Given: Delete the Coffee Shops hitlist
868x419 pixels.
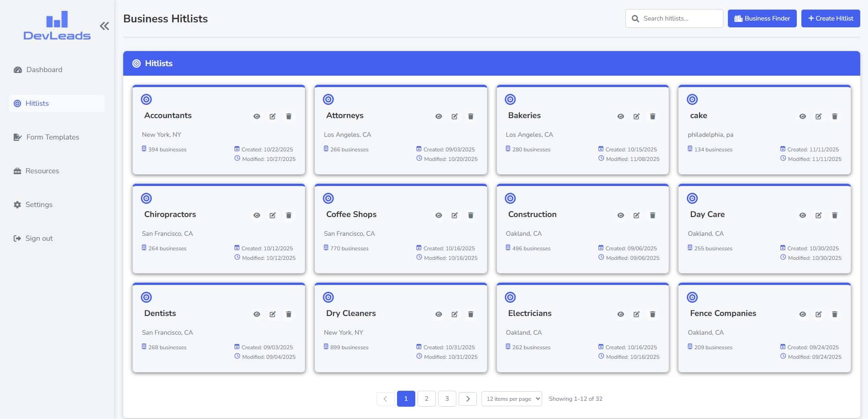Looking at the screenshot, I should pos(471,216).
